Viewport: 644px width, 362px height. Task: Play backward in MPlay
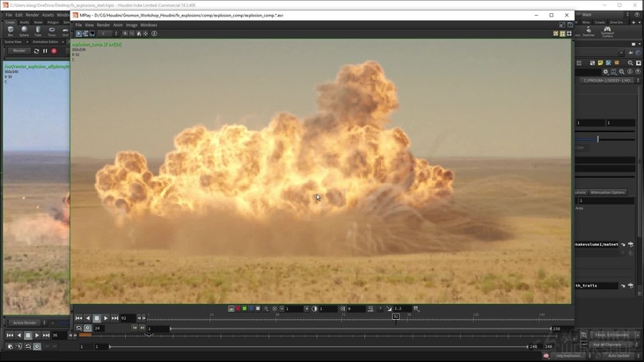point(87,318)
